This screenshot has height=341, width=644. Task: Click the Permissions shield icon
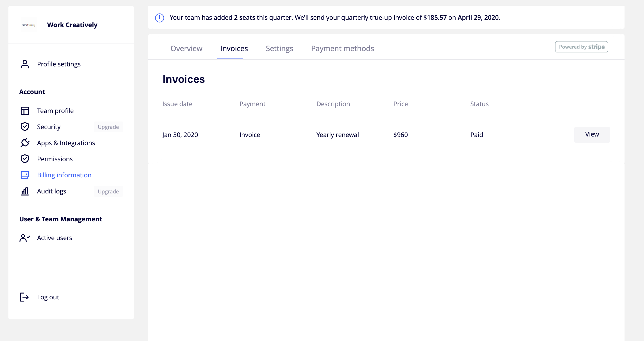pos(25,159)
